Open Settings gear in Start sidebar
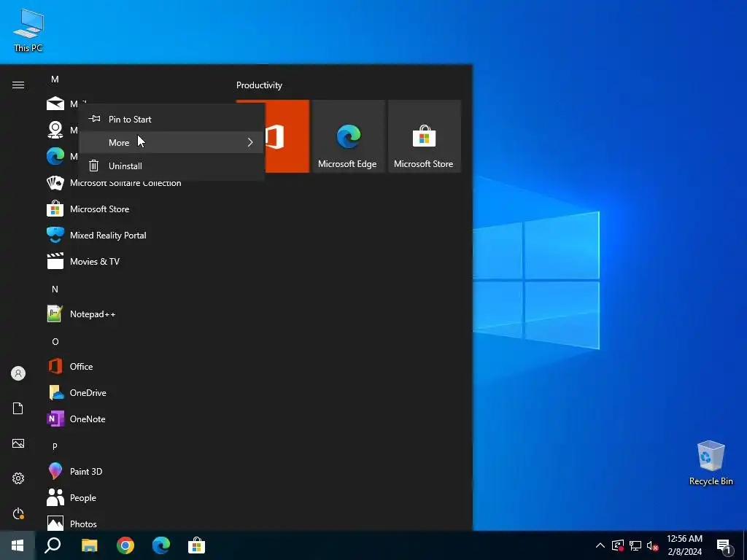 coord(18,478)
